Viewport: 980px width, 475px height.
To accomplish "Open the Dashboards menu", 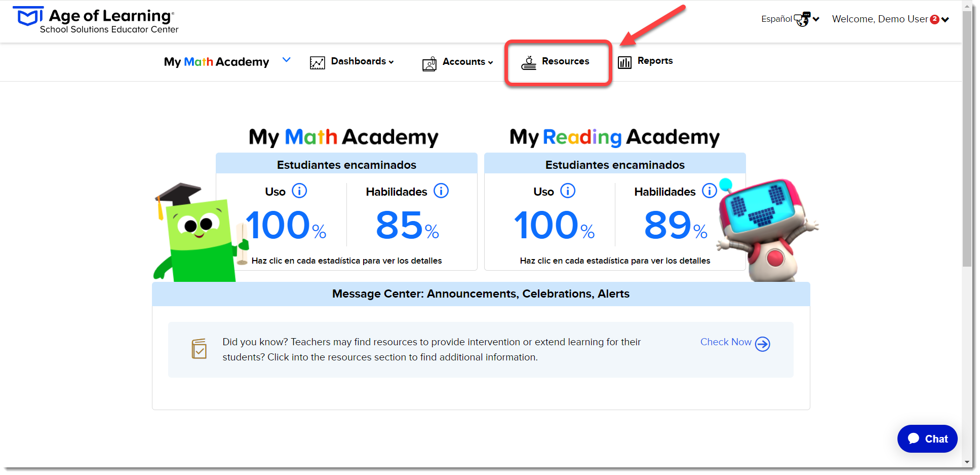I will 359,61.
